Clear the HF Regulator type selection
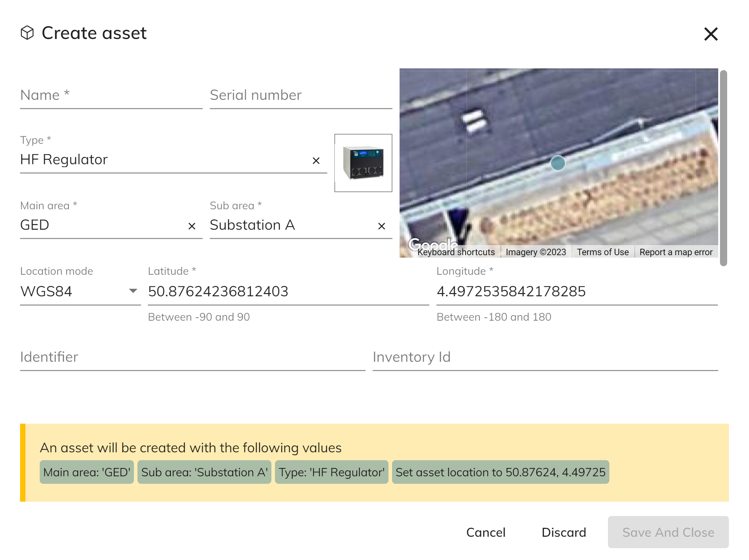 pos(316,161)
